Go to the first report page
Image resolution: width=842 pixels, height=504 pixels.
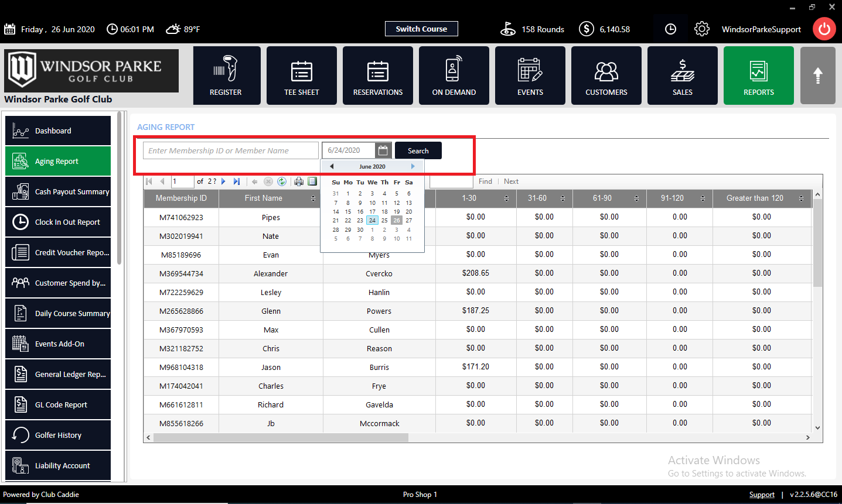149,181
